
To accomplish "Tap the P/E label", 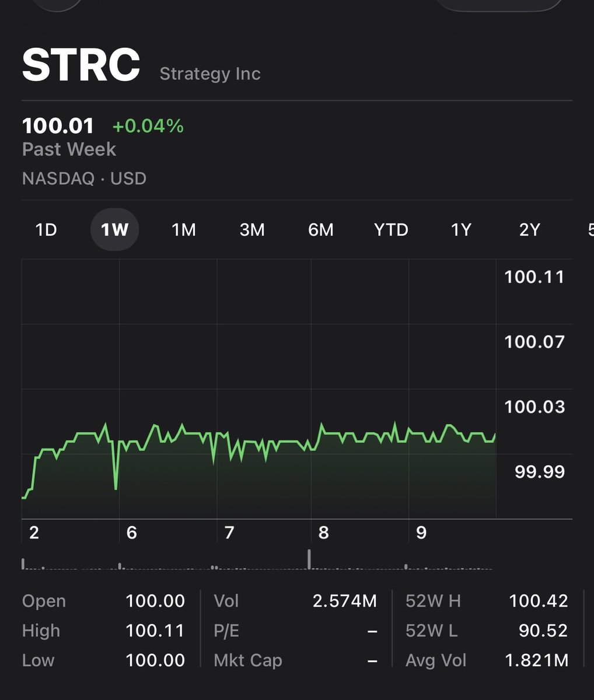I will (x=226, y=631).
